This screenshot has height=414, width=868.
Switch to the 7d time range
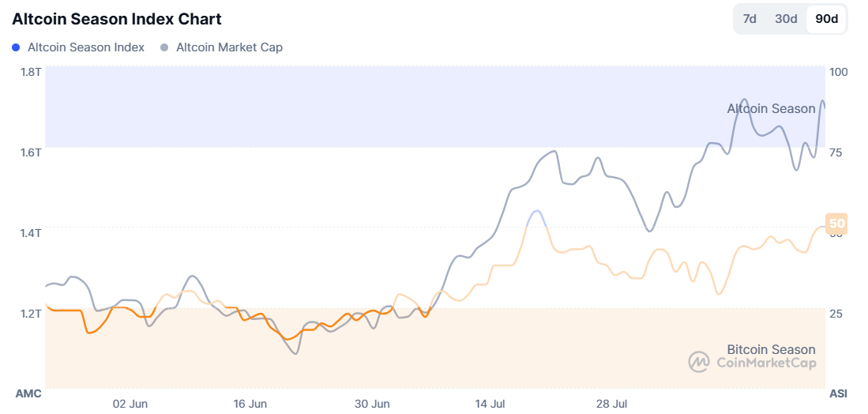pyautogui.click(x=750, y=19)
